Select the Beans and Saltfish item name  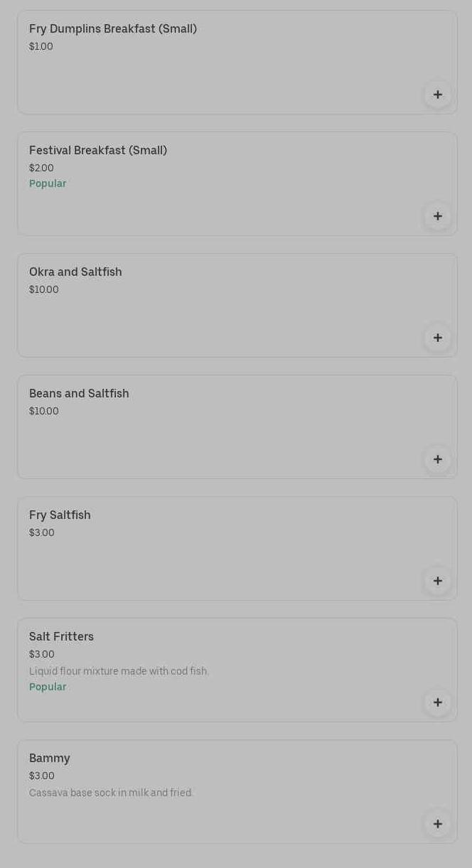coord(79,394)
